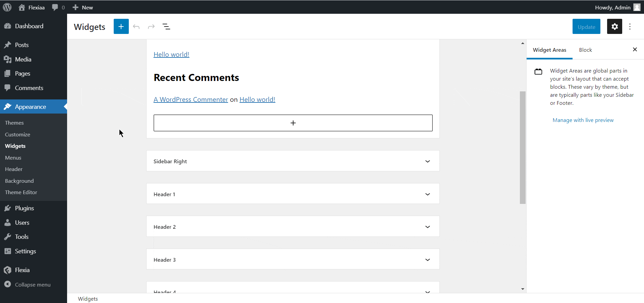
Task: Switch to the Block tab
Action: coord(585,50)
